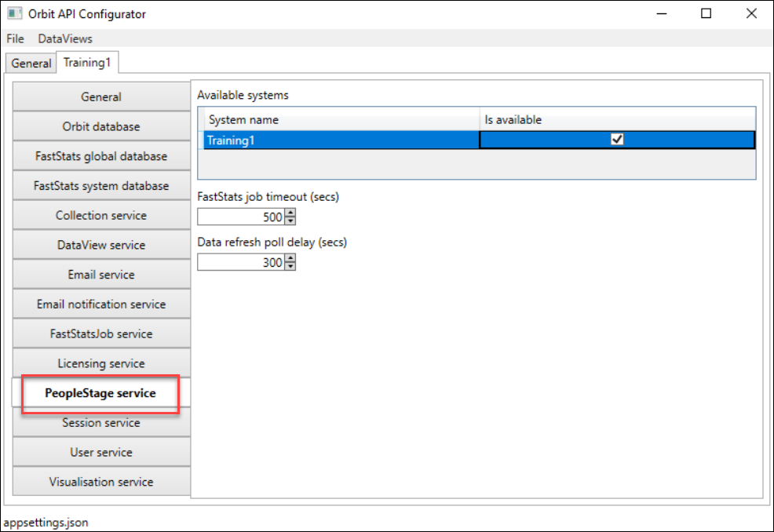Open the File menu
Viewport: 774px width, 532px height.
pyautogui.click(x=15, y=38)
